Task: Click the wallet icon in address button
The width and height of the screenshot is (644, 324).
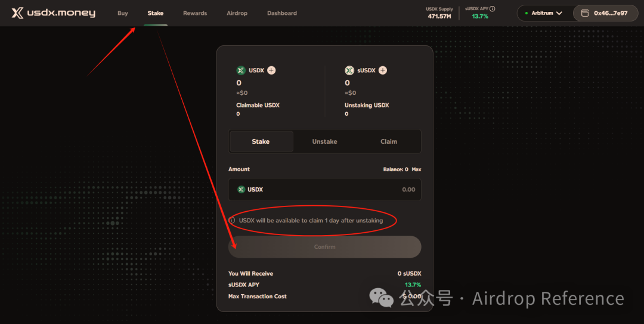Action: [585, 13]
